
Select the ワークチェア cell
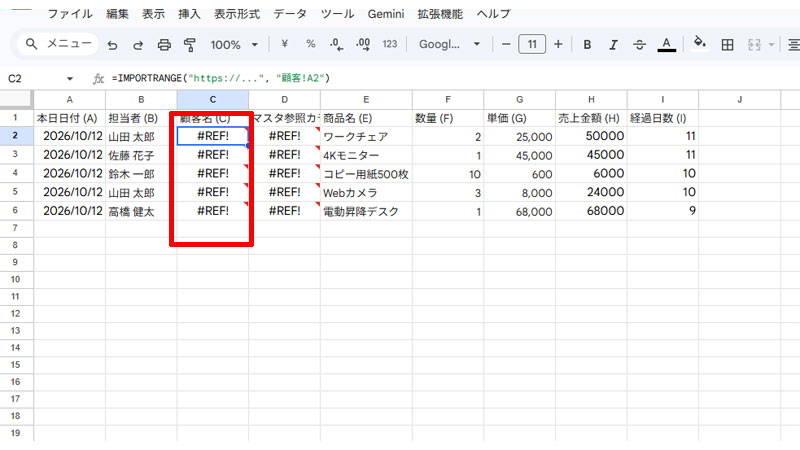366,136
